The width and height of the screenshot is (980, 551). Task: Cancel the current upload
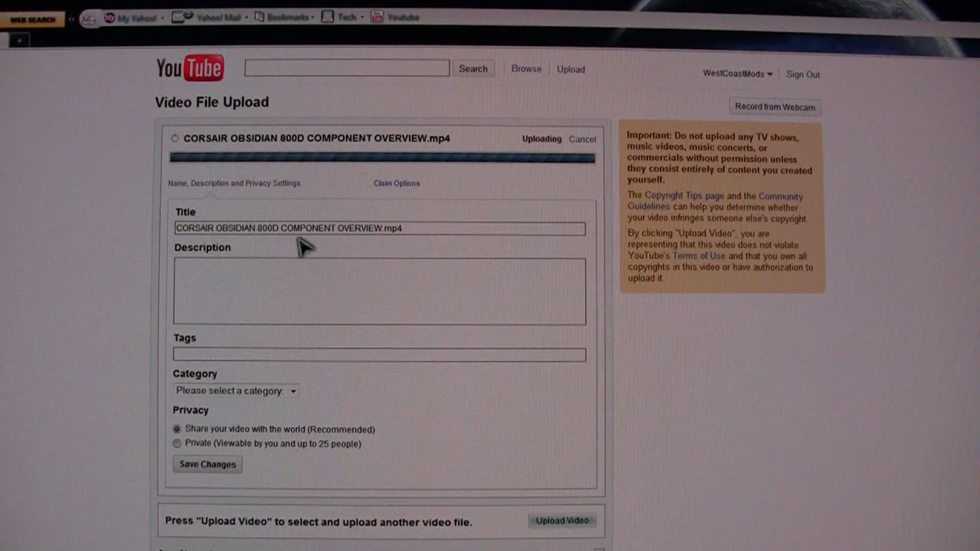click(582, 139)
